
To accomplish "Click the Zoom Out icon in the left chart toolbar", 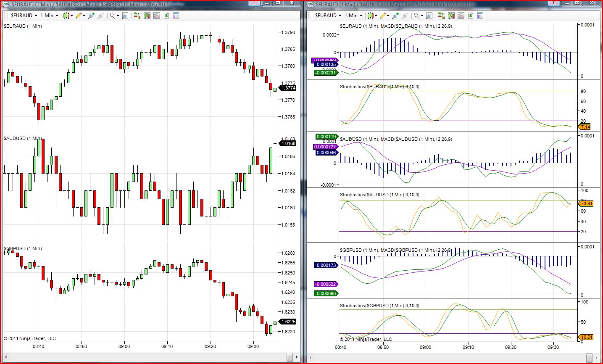I will [x=101, y=16].
